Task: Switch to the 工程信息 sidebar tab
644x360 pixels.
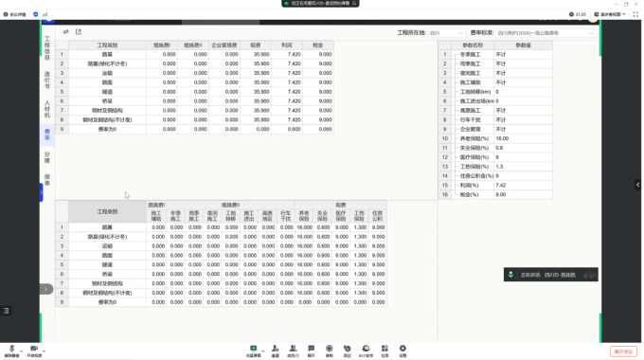Action: click(x=47, y=48)
